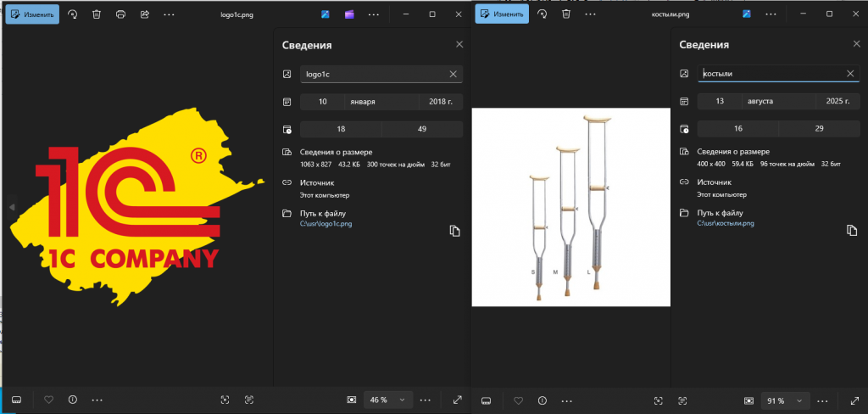Delete image in logo1c.png window
868x414 pixels.
97,14
